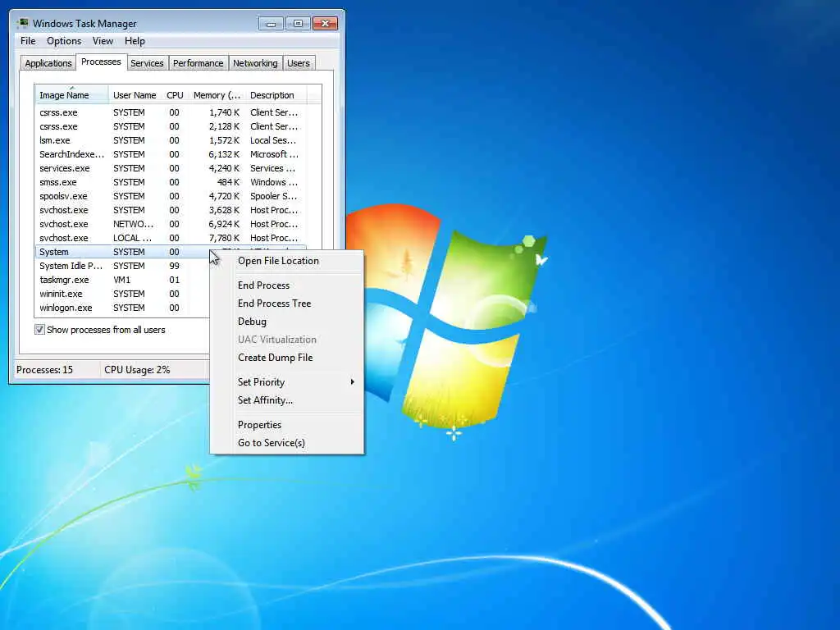Toggle Show processes from all users checkbox
Image resolution: width=840 pixels, height=630 pixels.
click(39, 330)
